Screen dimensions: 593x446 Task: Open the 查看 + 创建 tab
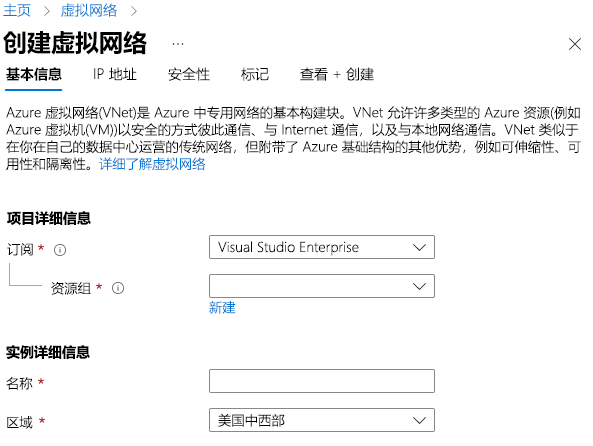pyautogui.click(x=337, y=74)
